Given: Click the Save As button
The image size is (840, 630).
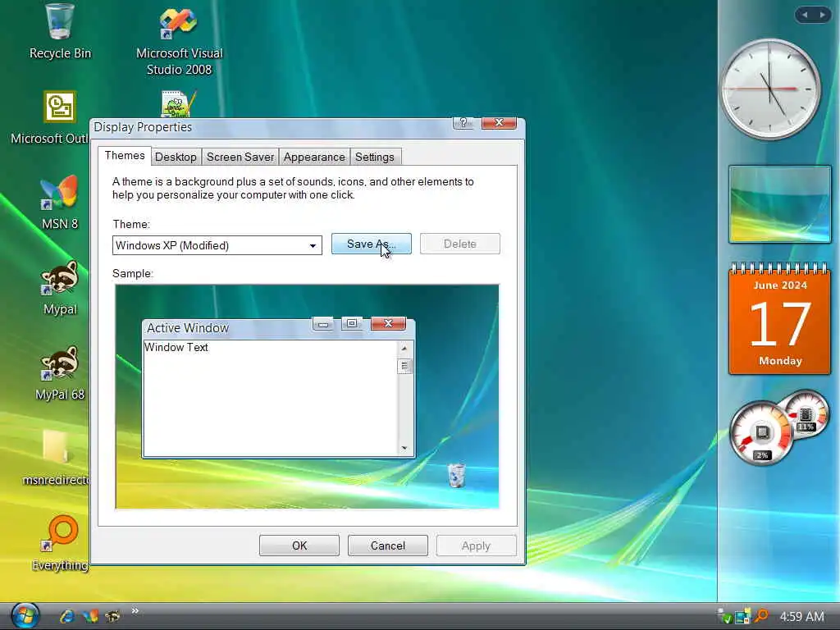Looking at the screenshot, I should tap(372, 244).
